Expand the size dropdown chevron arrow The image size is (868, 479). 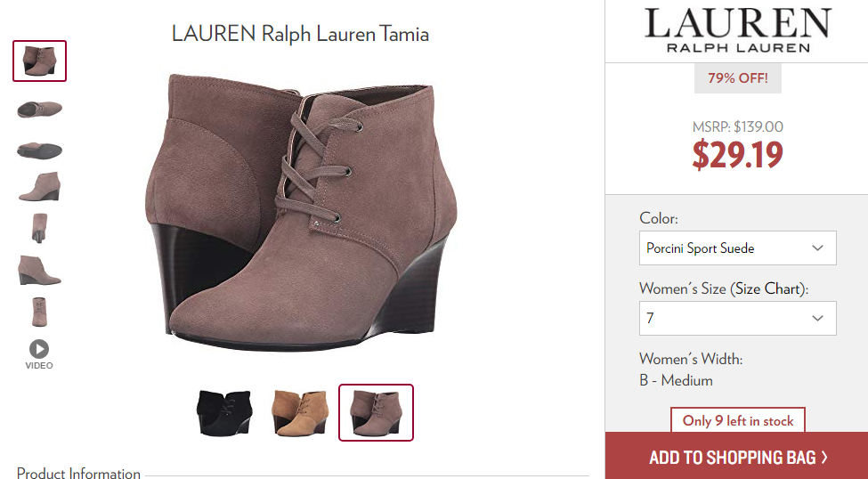817,319
